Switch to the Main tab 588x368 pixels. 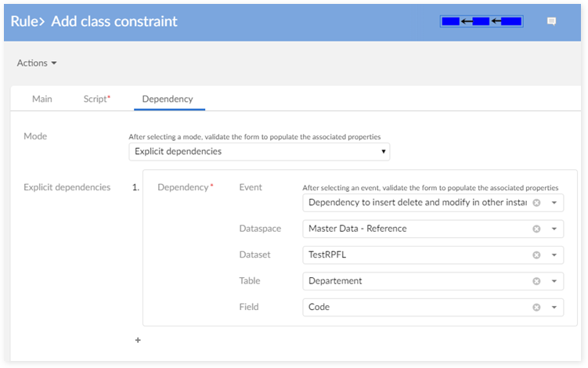[42, 99]
